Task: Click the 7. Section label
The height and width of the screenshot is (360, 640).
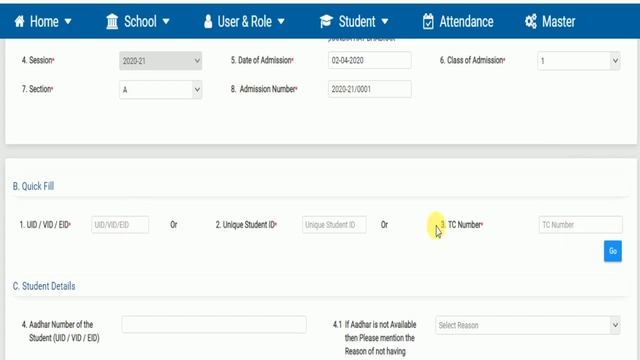Action: pos(37,89)
